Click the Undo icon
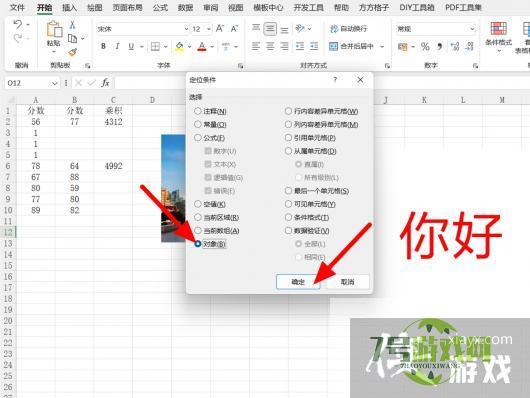Viewport: 530px width, 398px height. pyautogui.click(x=18, y=24)
